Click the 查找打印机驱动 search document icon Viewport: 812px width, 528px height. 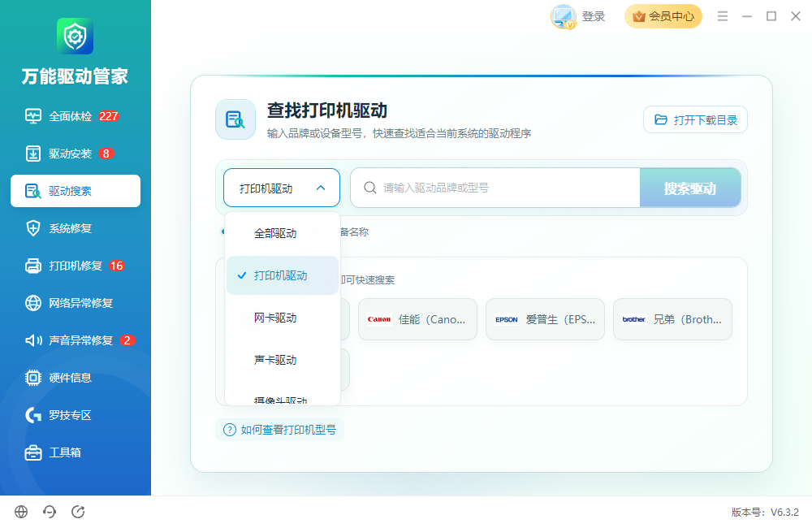(x=235, y=119)
